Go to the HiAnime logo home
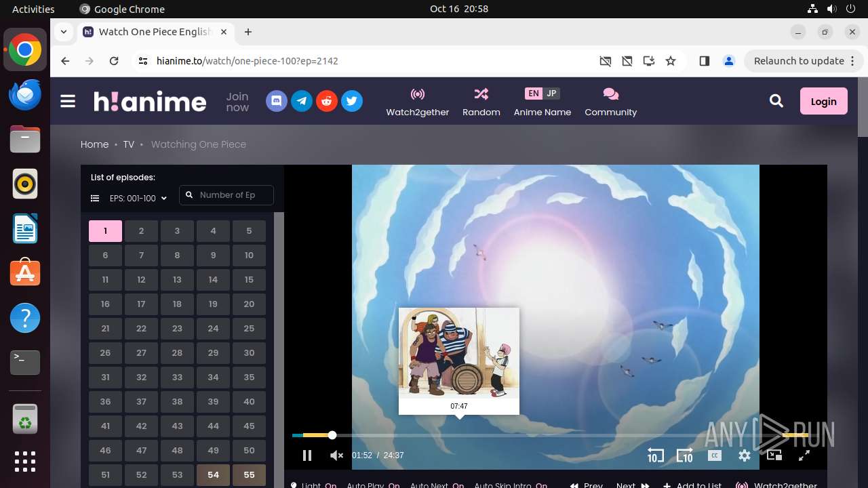The height and width of the screenshot is (488, 868). coord(150,101)
